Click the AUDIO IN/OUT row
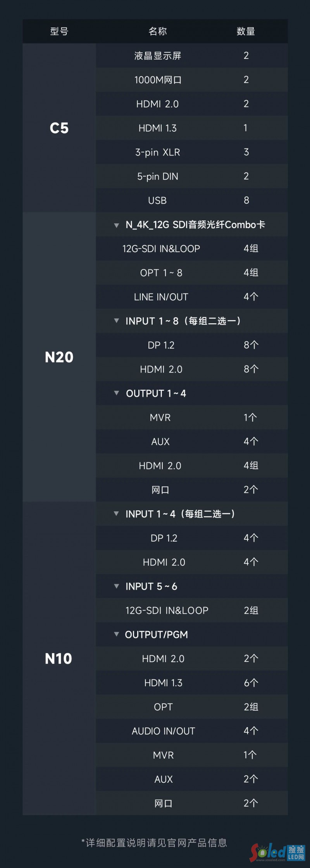This screenshot has height=868, width=310. point(163,731)
